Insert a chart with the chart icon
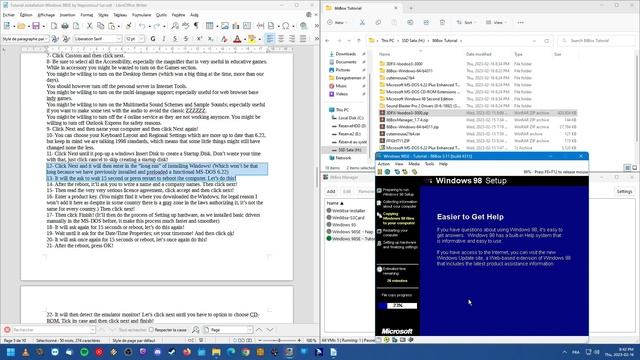640x360 pixels. coord(236,26)
